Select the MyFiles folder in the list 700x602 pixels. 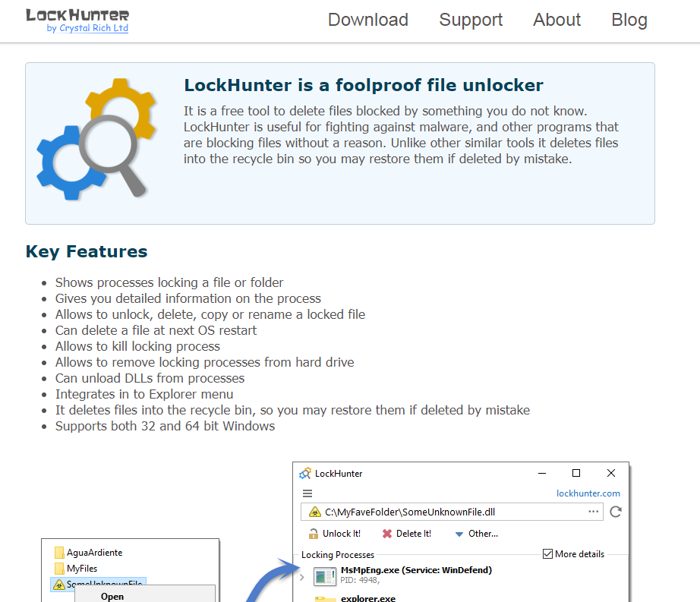pyautogui.click(x=81, y=569)
